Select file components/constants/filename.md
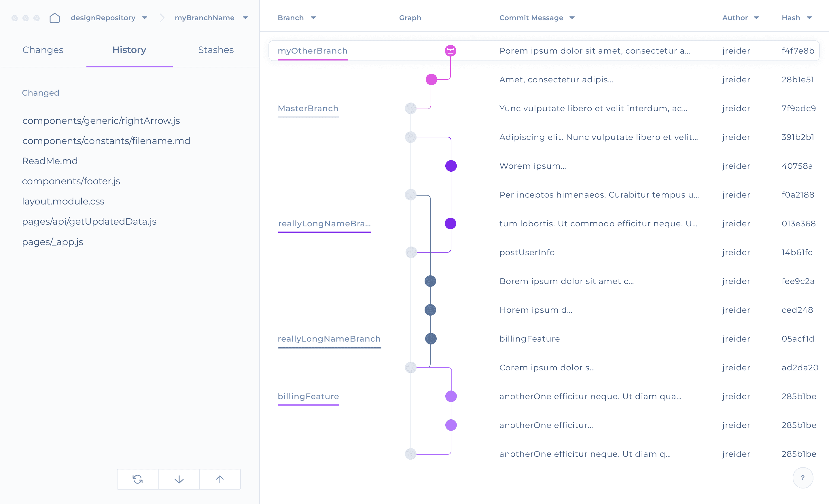The image size is (829, 504). tap(106, 141)
